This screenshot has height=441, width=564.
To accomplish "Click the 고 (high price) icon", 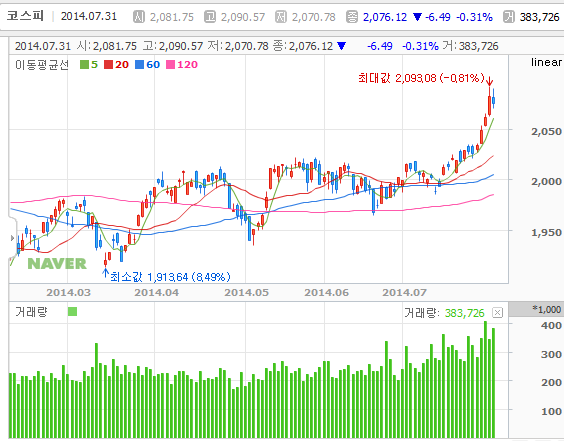I will coord(210,17).
